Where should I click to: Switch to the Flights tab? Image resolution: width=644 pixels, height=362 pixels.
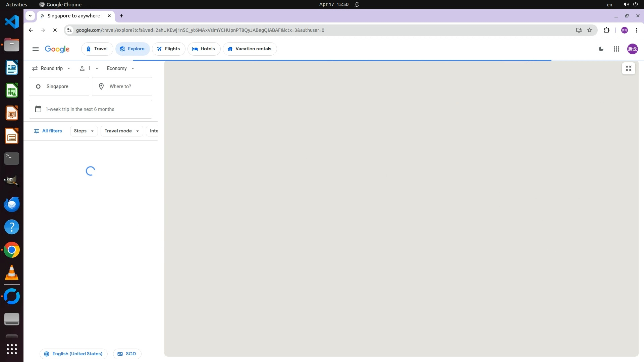[168, 49]
